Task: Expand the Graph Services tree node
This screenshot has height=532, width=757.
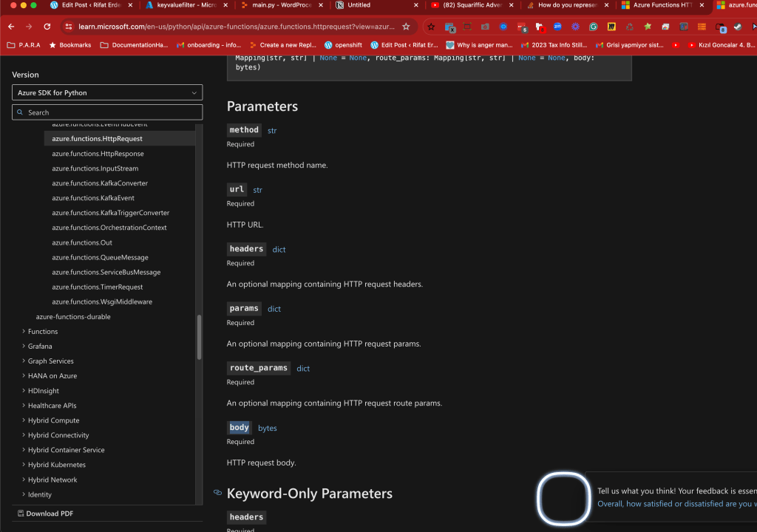Action: [x=24, y=361]
